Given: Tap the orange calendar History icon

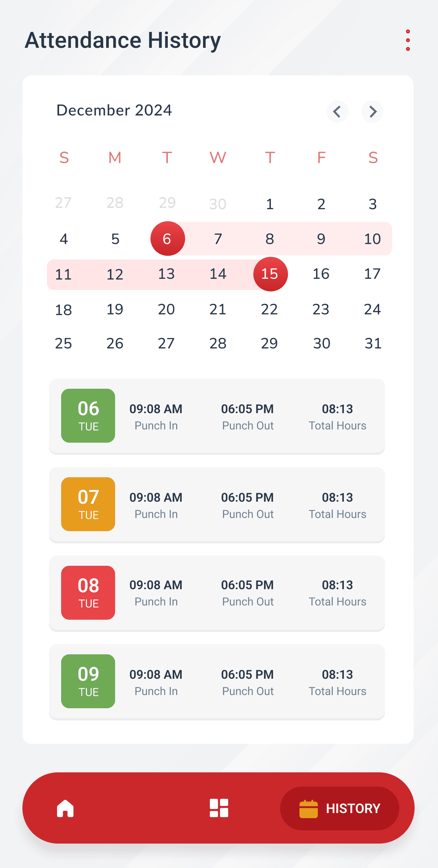Looking at the screenshot, I should (308, 809).
